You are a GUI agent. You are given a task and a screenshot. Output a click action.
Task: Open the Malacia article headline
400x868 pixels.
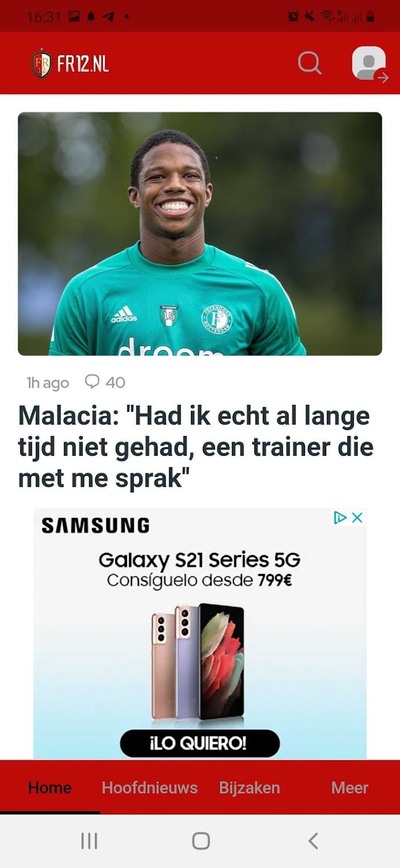click(x=195, y=448)
